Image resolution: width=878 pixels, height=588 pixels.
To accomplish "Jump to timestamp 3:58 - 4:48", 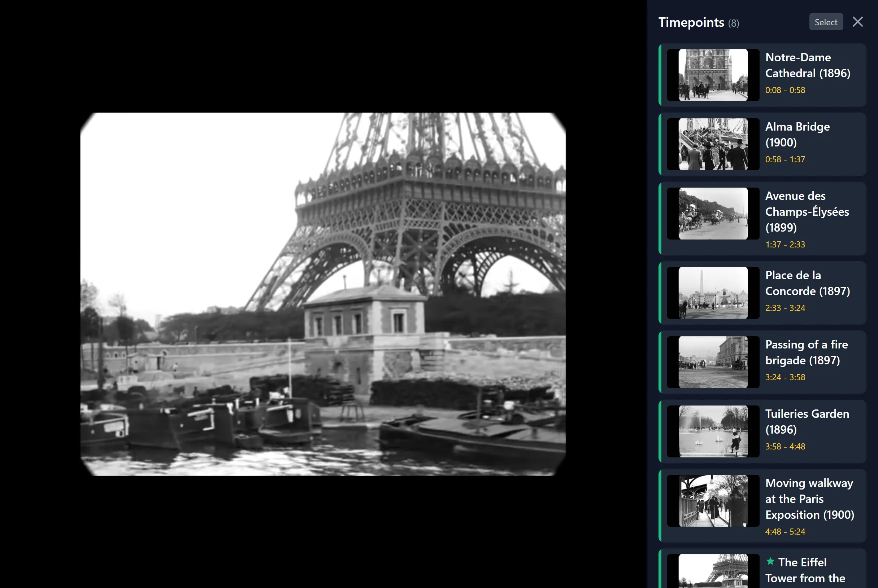I will pos(785,447).
